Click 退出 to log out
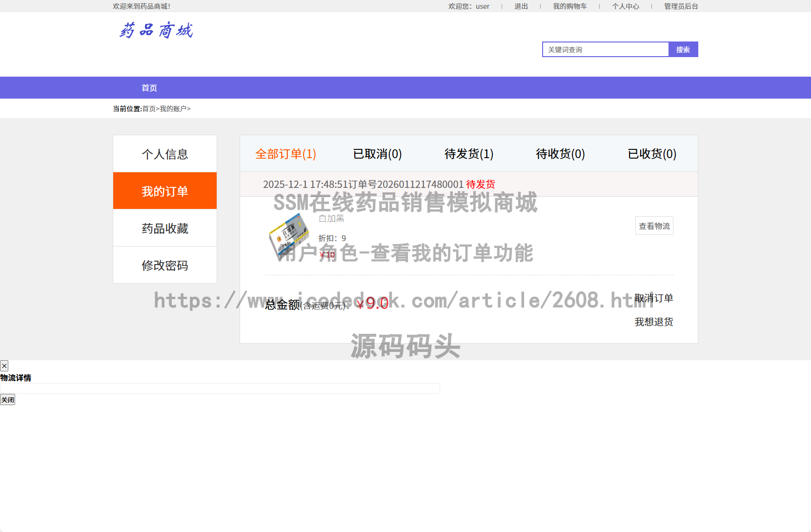The height and width of the screenshot is (532, 811). [521, 6]
